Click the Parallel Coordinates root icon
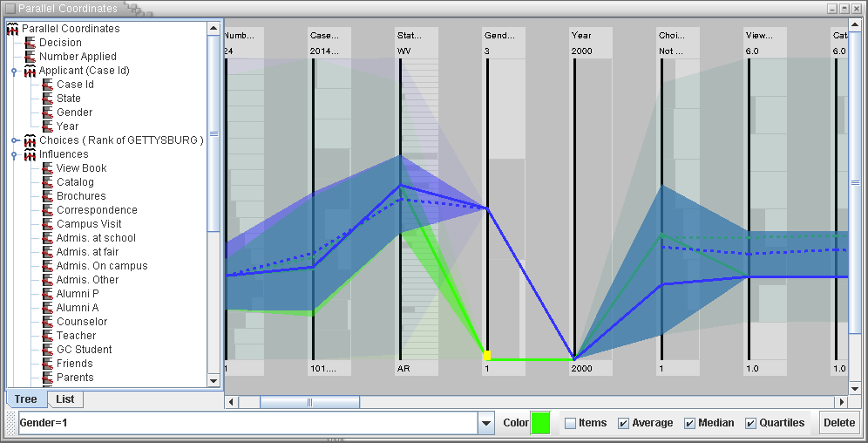The image size is (868, 443). (x=13, y=29)
